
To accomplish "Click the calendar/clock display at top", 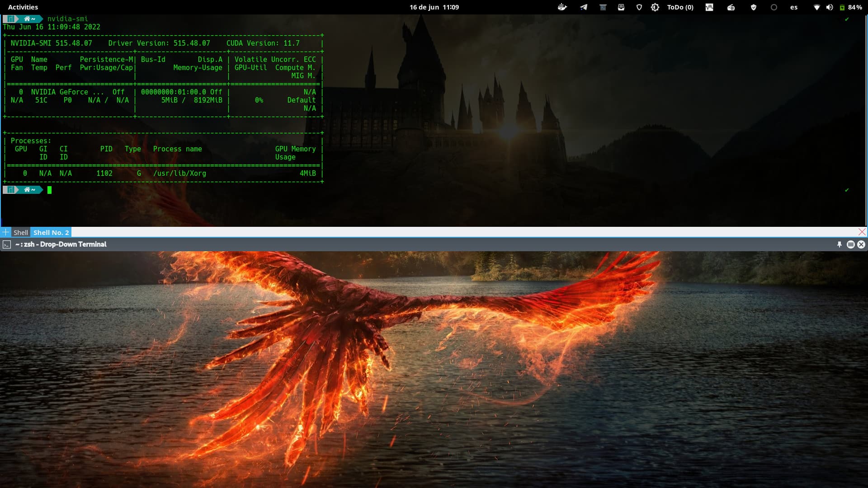I will coord(434,7).
